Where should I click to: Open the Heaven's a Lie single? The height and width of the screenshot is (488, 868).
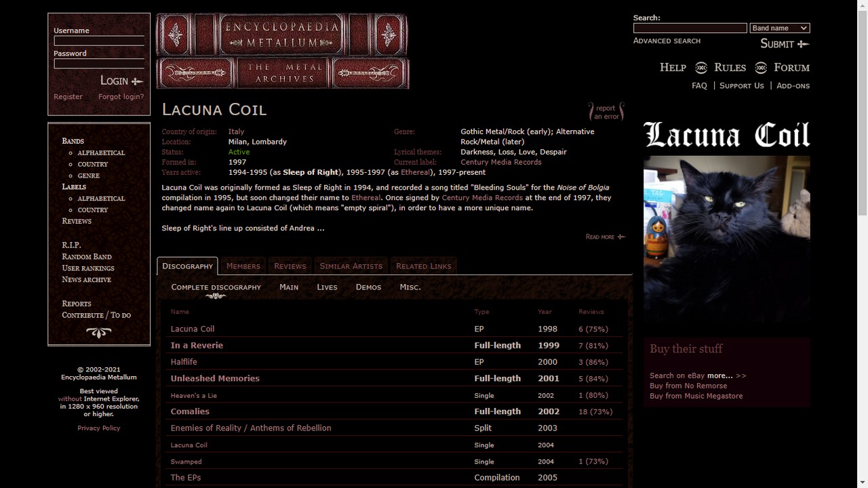[x=194, y=396]
